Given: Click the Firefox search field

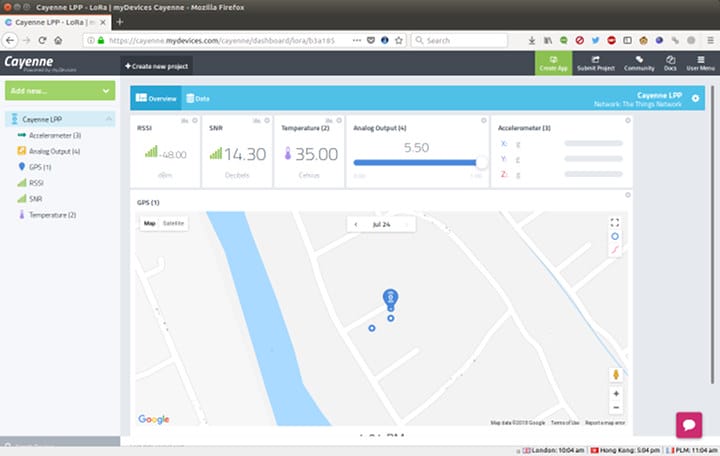Looking at the screenshot, I should [x=460, y=40].
